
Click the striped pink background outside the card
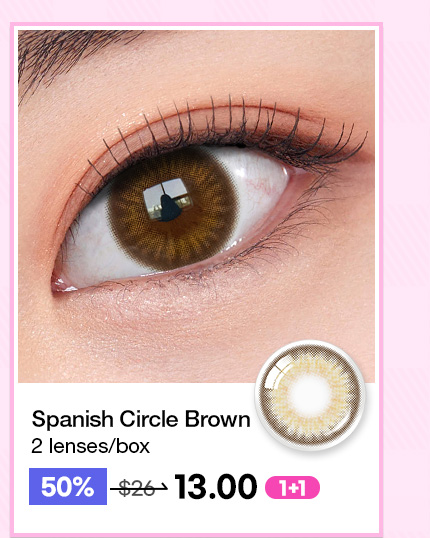(x=407, y=240)
